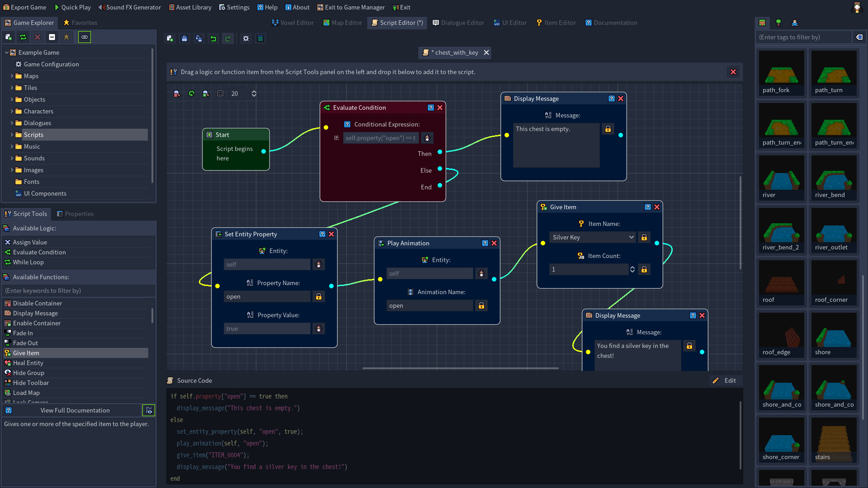Open the Asset Library menu

(x=190, y=7)
